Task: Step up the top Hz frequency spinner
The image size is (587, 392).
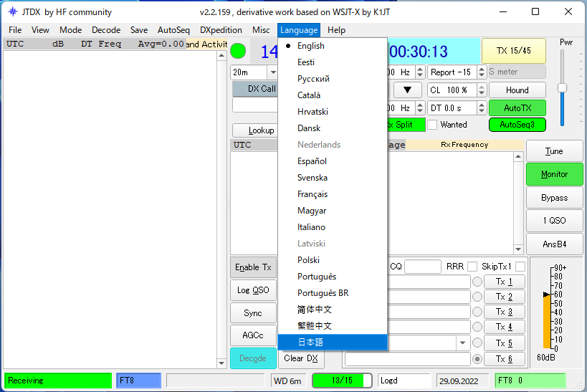Action: click(420, 69)
